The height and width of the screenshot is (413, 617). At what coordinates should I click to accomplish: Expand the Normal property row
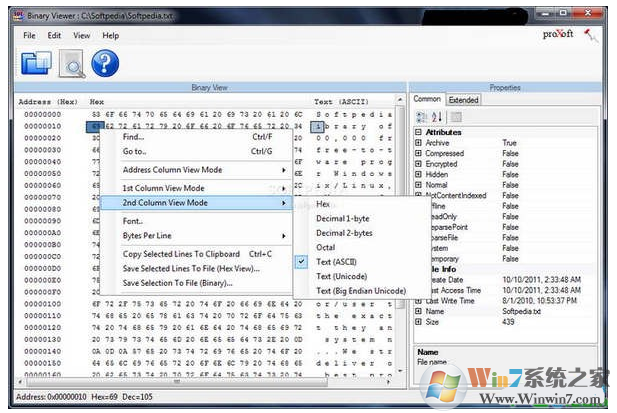tap(418, 185)
